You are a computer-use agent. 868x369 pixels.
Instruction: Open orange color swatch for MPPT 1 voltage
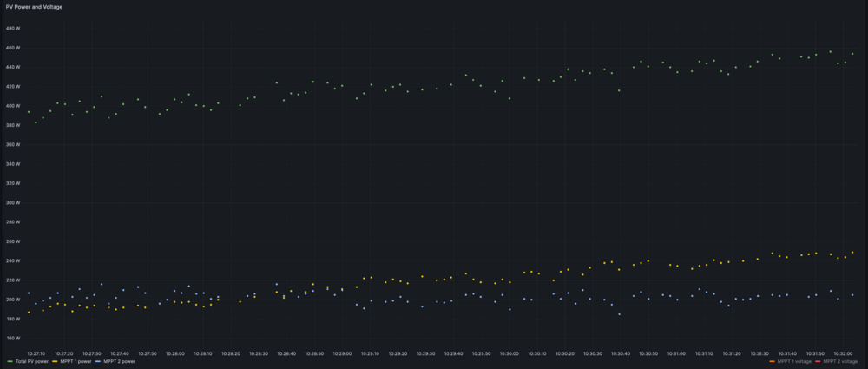click(x=773, y=361)
